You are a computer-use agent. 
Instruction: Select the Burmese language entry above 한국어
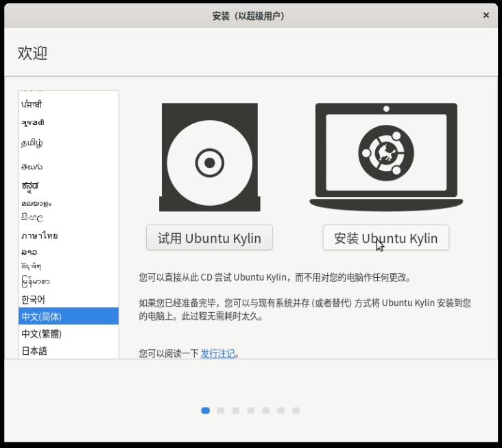point(69,281)
